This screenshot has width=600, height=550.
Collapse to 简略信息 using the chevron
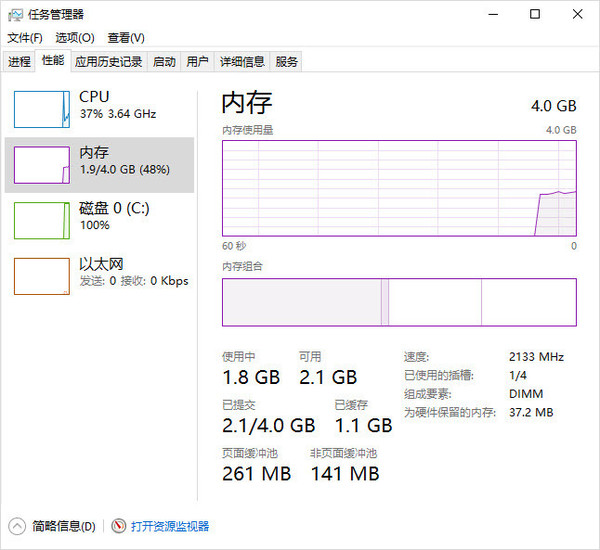click(17, 526)
